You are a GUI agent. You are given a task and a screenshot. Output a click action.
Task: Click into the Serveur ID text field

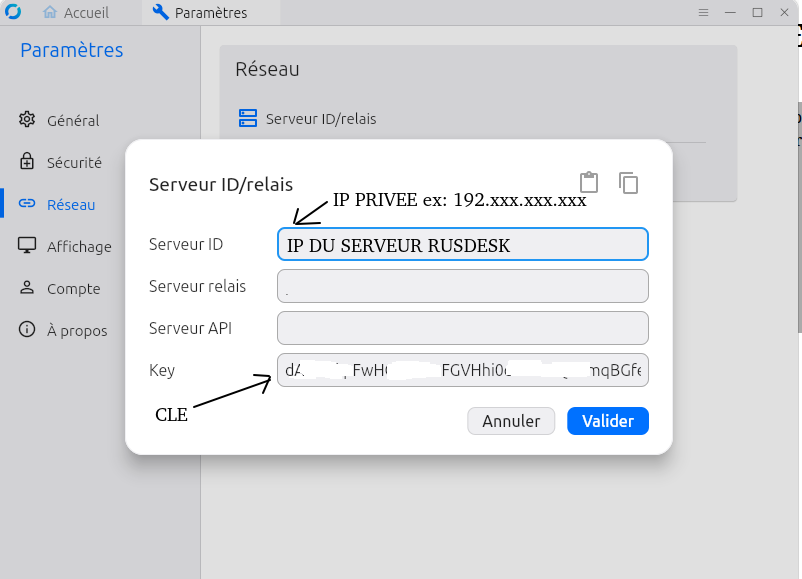coord(462,245)
